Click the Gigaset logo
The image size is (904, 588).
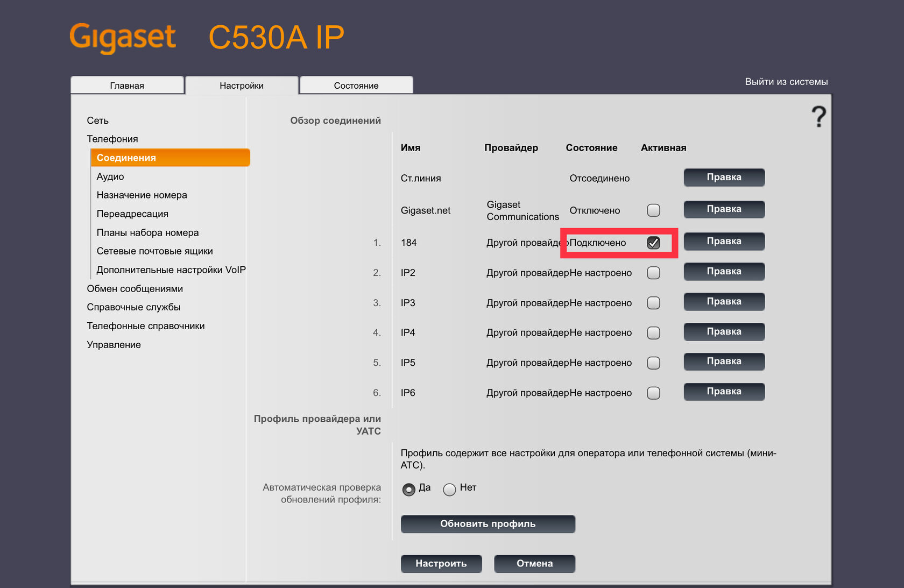click(x=123, y=37)
